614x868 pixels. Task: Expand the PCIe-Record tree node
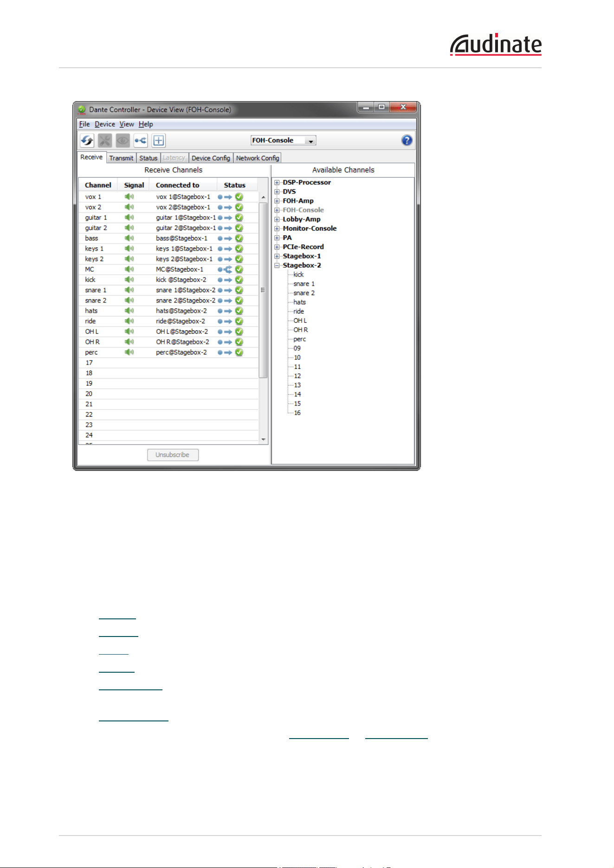(277, 247)
